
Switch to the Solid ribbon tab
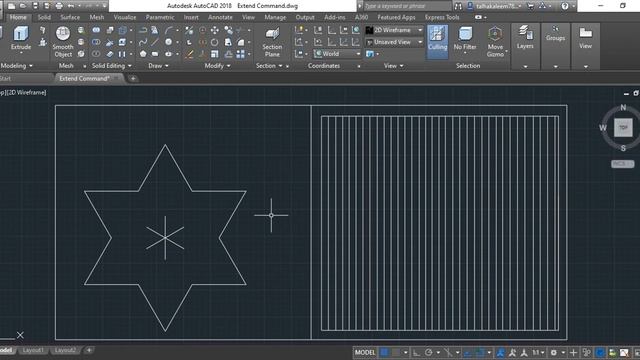tap(44, 17)
